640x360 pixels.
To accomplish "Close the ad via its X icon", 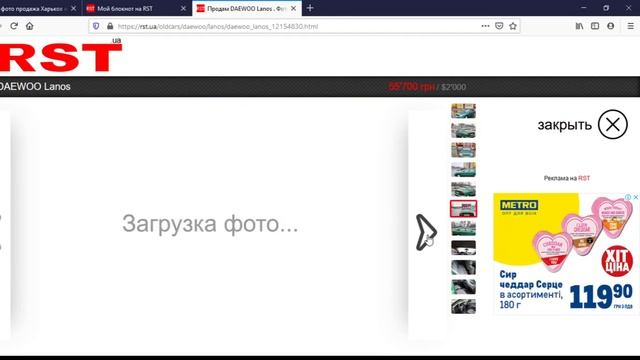I will click(x=635, y=197).
